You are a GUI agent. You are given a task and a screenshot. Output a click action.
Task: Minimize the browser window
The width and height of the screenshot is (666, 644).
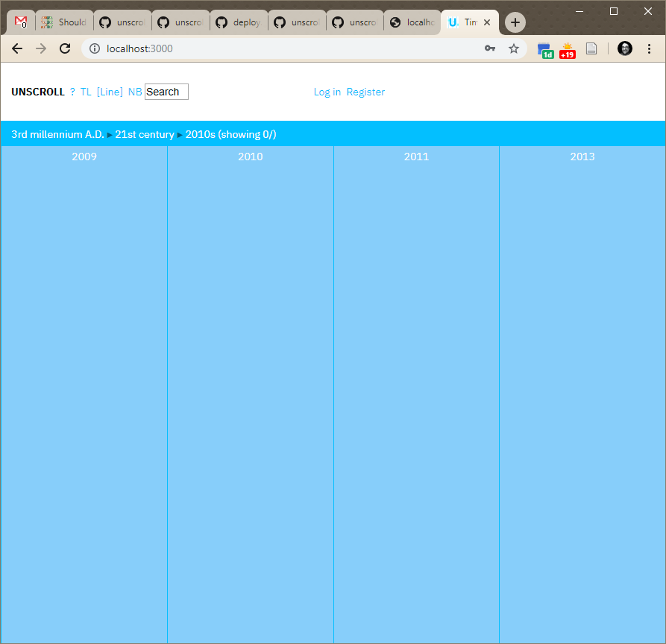click(579, 11)
